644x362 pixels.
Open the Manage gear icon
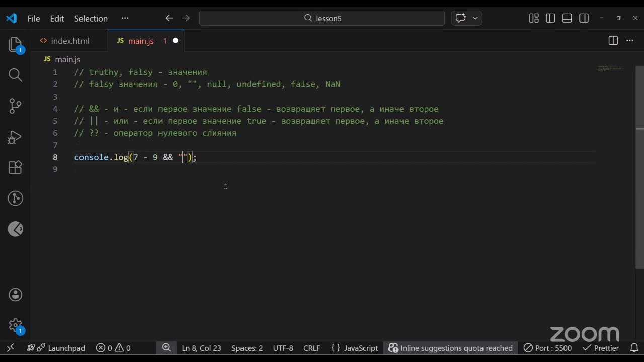15,326
